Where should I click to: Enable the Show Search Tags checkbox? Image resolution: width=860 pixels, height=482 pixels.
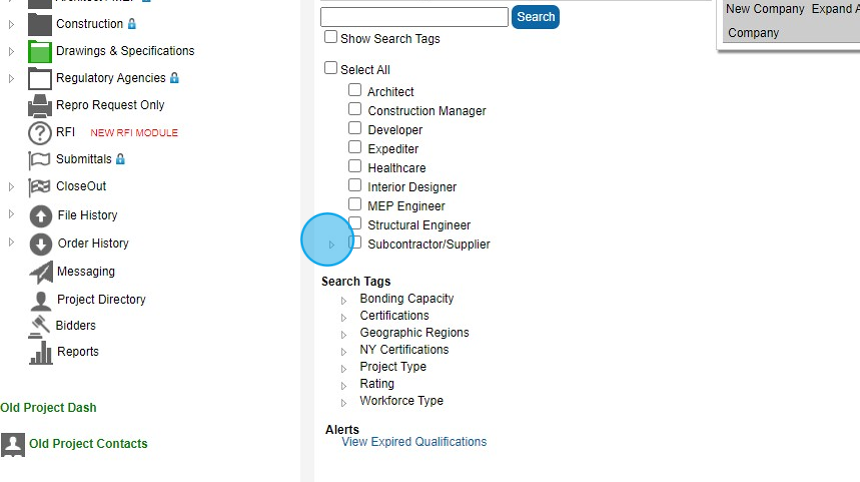[331, 37]
